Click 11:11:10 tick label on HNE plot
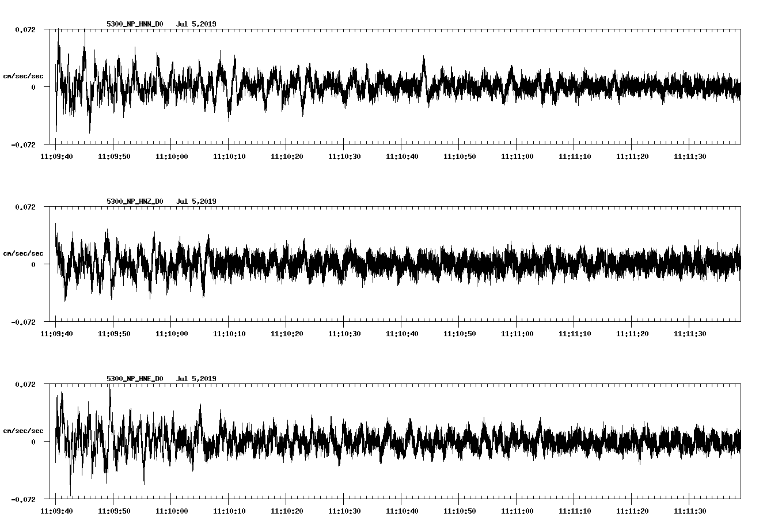The height and width of the screenshot is (532, 782). coord(574,511)
